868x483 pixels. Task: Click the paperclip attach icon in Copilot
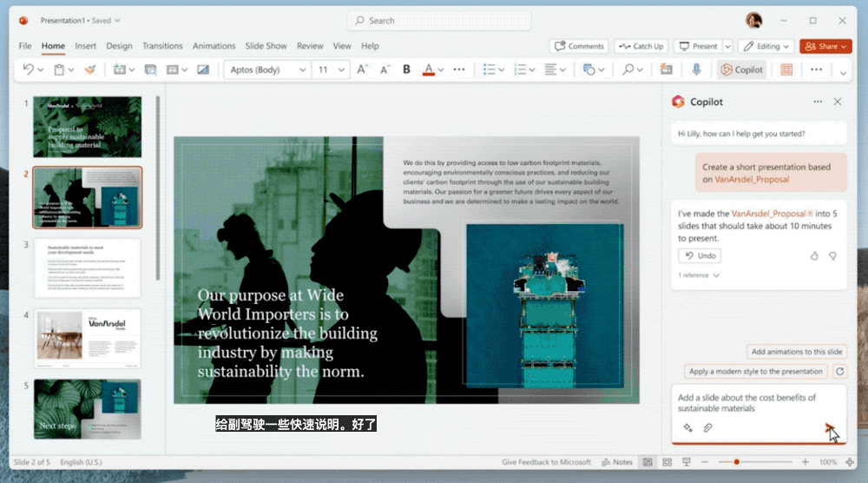point(707,427)
